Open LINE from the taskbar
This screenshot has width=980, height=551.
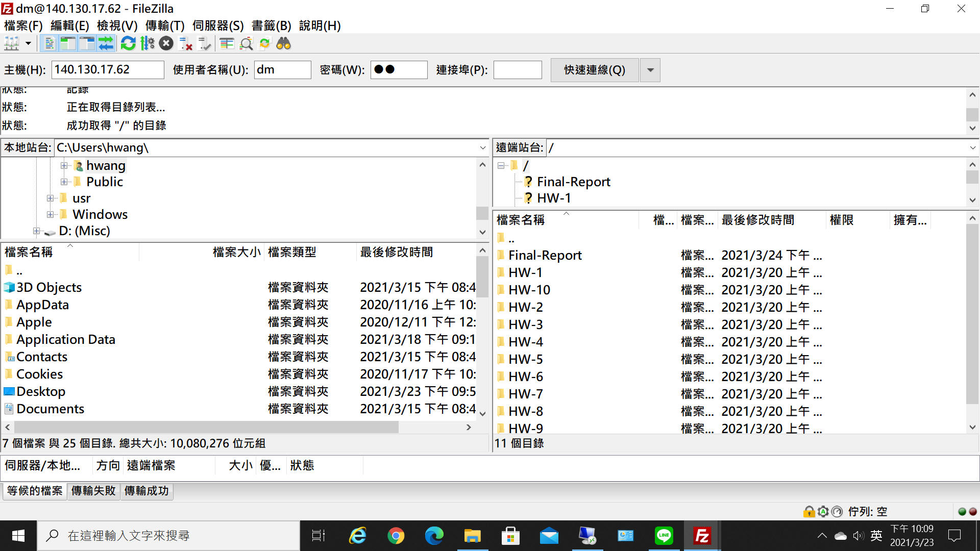664,536
